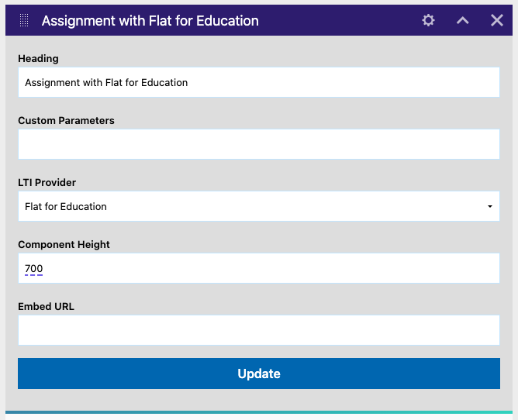Click the Embed URL label
The width and height of the screenshot is (518, 420).
coord(46,306)
